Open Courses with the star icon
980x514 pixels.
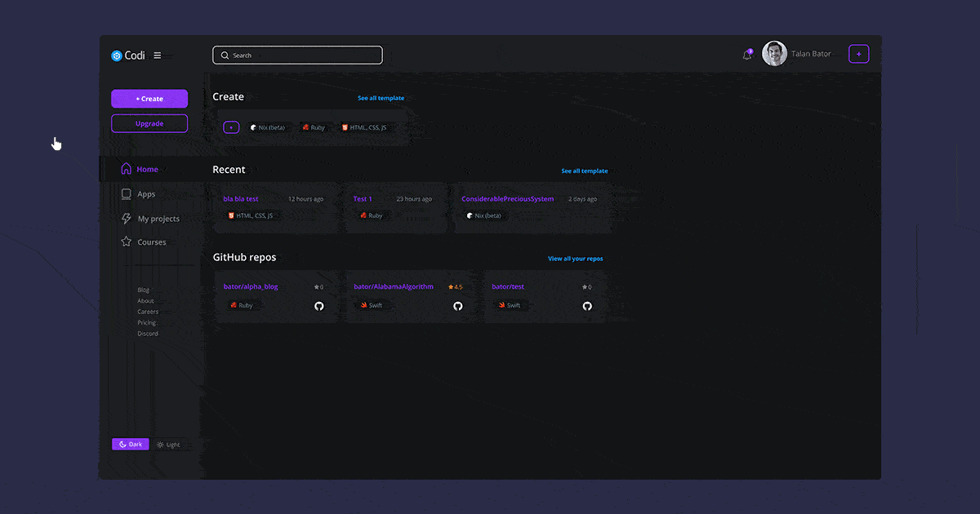pyautogui.click(x=151, y=242)
